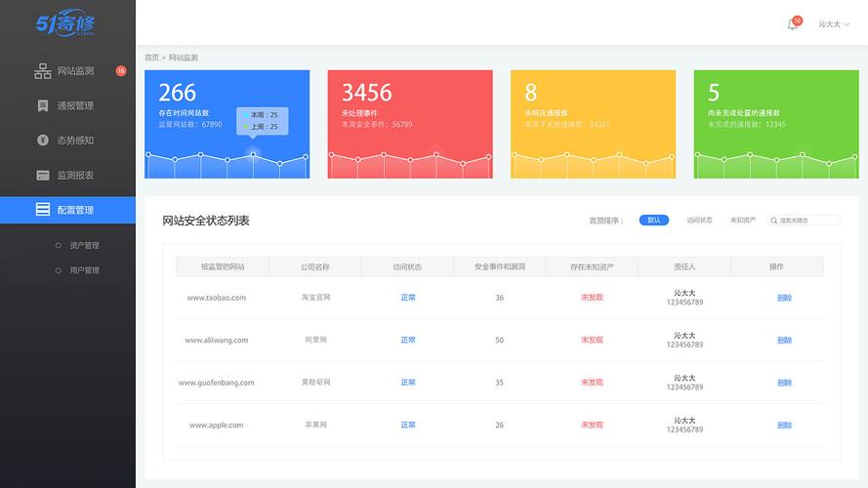The image size is (868, 488).
Task: Click highlighted data point on blue chart
Action: pos(253,154)
